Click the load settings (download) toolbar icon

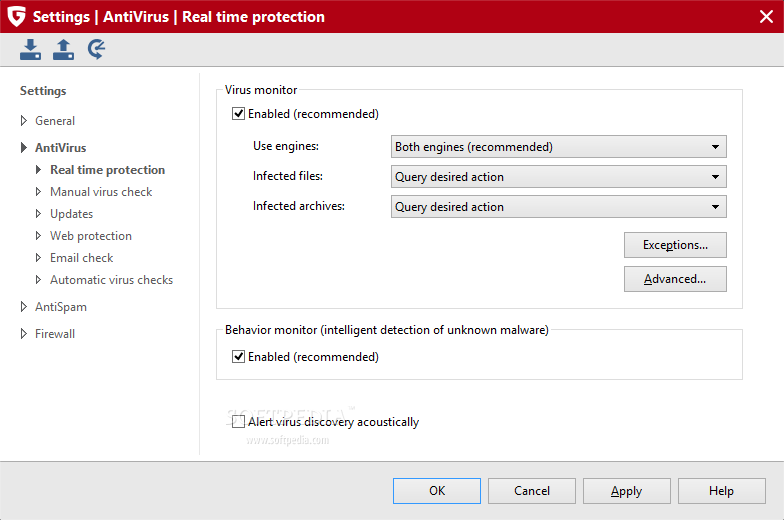(30, 50)
